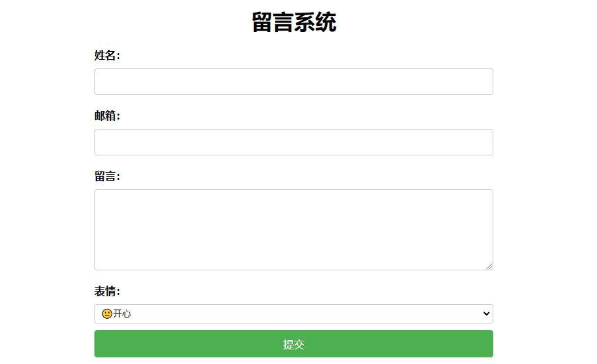
Task: Expand the 表情 dropdown arrow
Action: [486, 314]
